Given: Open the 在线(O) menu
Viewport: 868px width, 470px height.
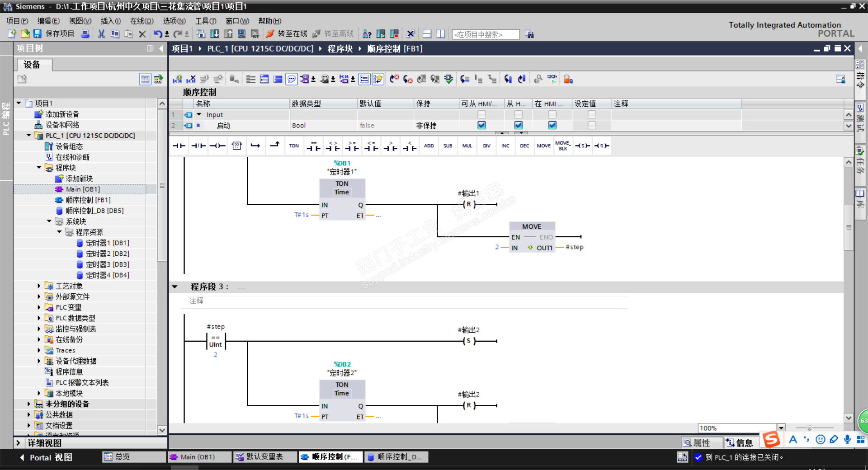Looking at the screenshot, I should click(142, 21).
